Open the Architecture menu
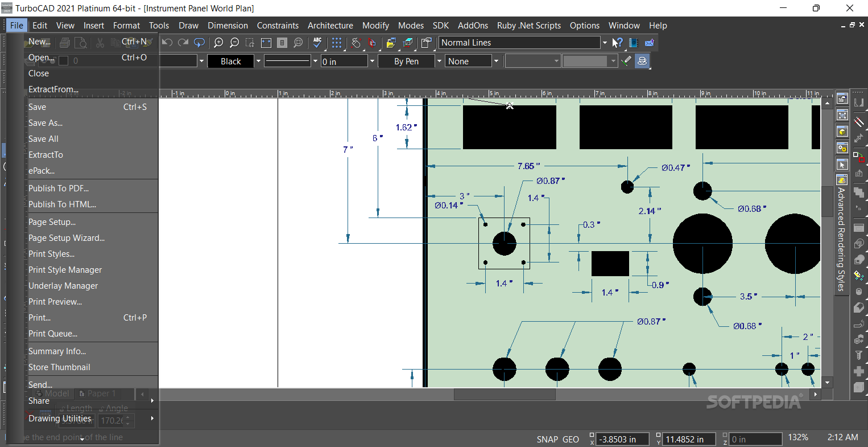Image resolution: width=868 pixels, height=447 pixels. (330, 26)
